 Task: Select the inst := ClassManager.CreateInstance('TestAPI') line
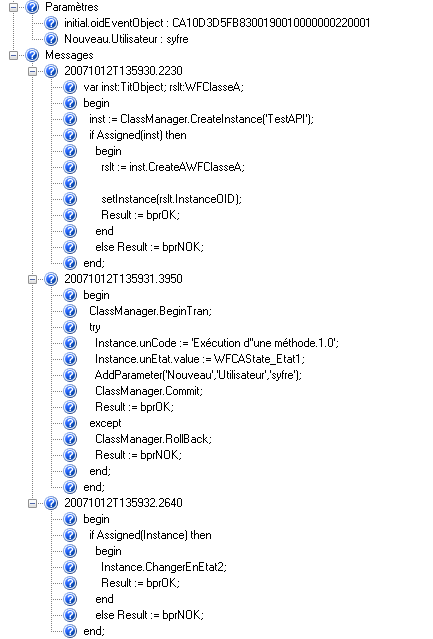[202, 119]
